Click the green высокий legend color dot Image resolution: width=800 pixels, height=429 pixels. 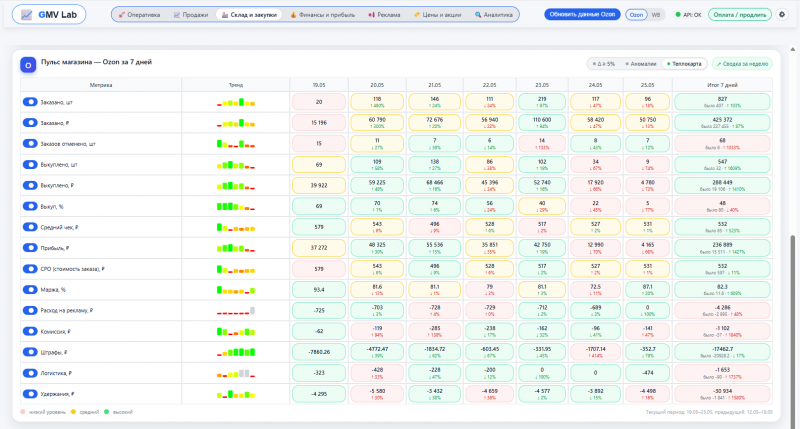pyautogui.click(x=107, y=412)
